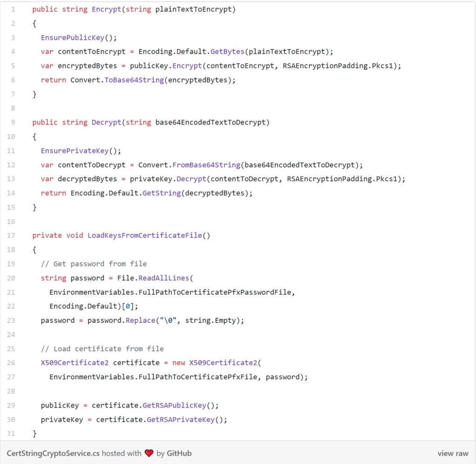Select line number 31 at code end
This screenshot has width=476, height=464.
tap(12, 433)
